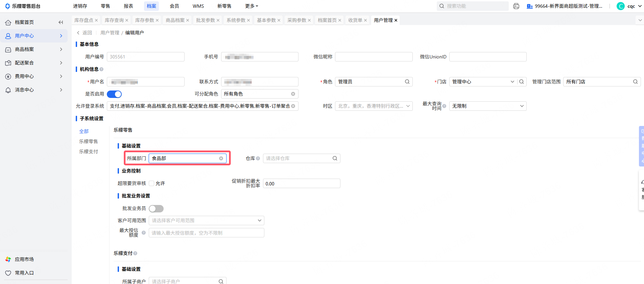The height and width of the screenshot is (284, 644).
Task: Click the store name 99664-新界面商超版测试
Action: 569,6
